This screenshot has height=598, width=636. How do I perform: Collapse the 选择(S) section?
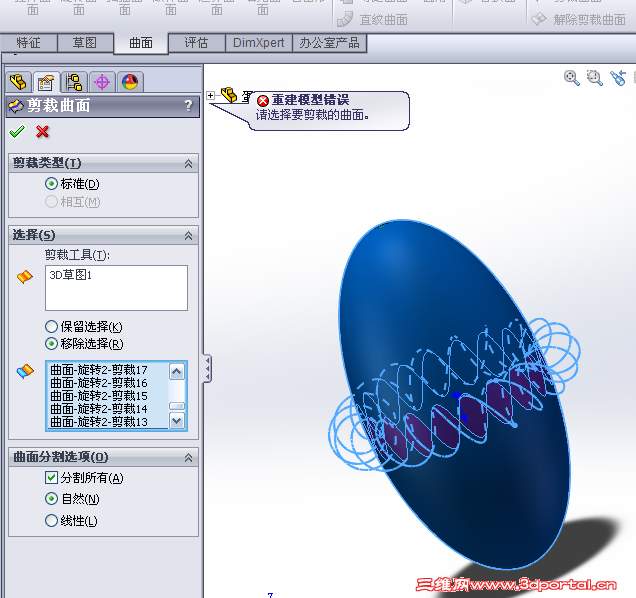coord(188,235)
